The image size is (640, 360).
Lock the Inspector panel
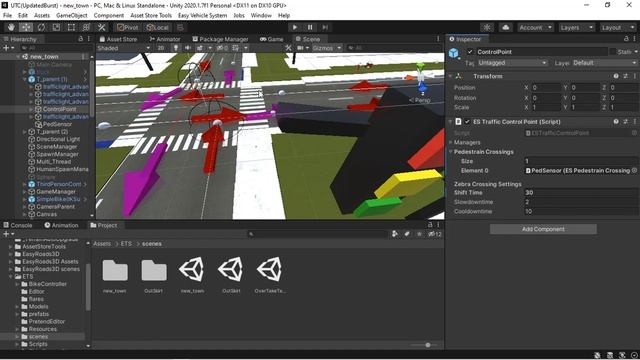click(626, 39)
